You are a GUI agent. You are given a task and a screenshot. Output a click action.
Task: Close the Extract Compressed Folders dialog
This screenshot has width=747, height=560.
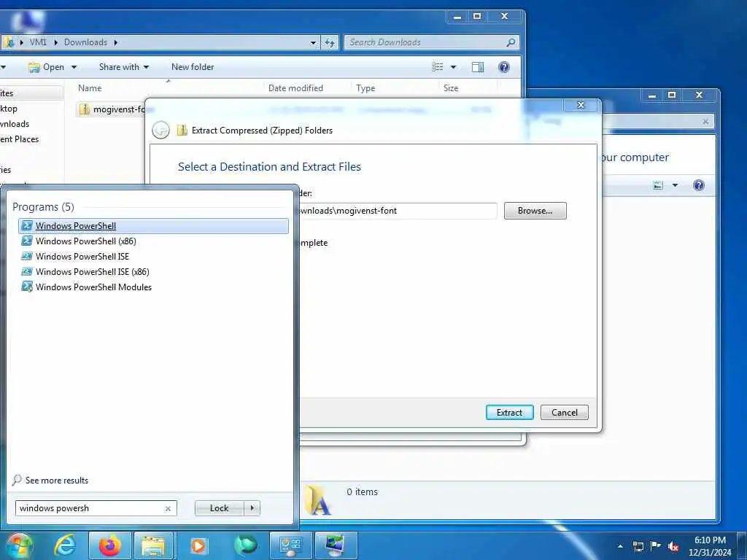coord(580,105)
